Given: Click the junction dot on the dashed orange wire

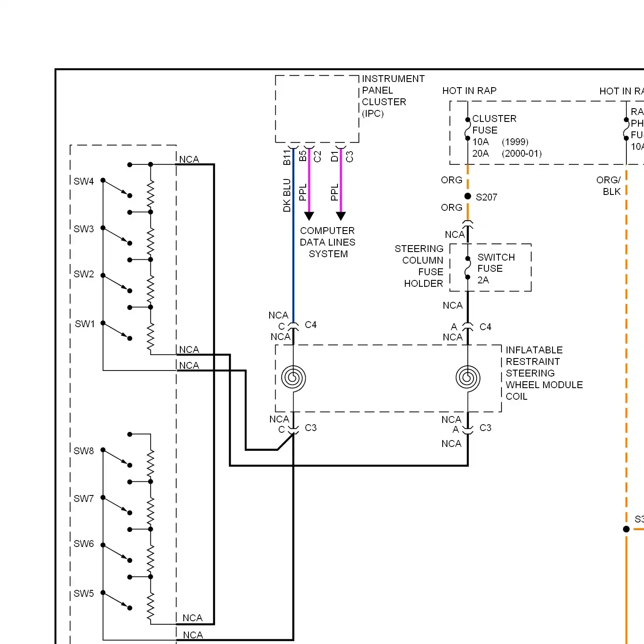Looking at the screenshot, I should [626, 529].
